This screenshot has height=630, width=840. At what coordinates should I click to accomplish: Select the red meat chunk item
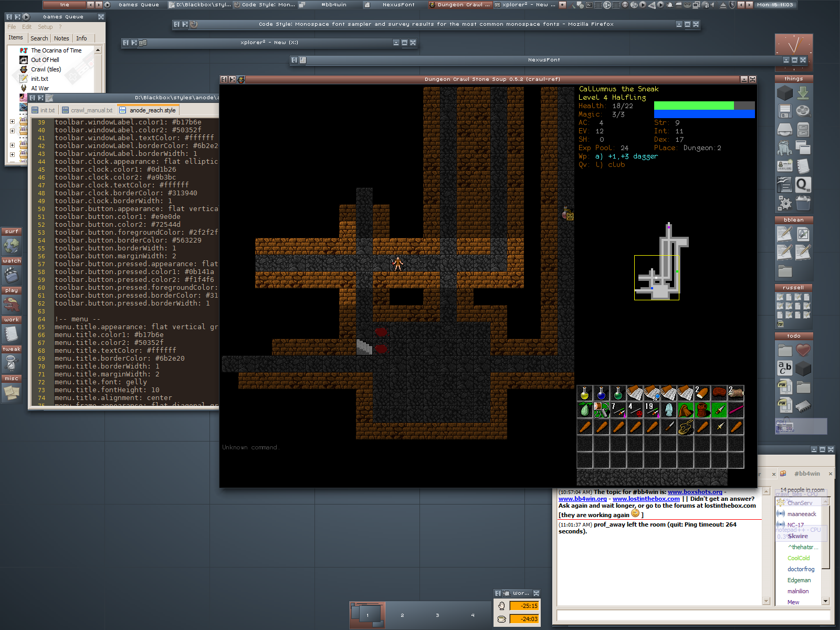pos(719,393)
